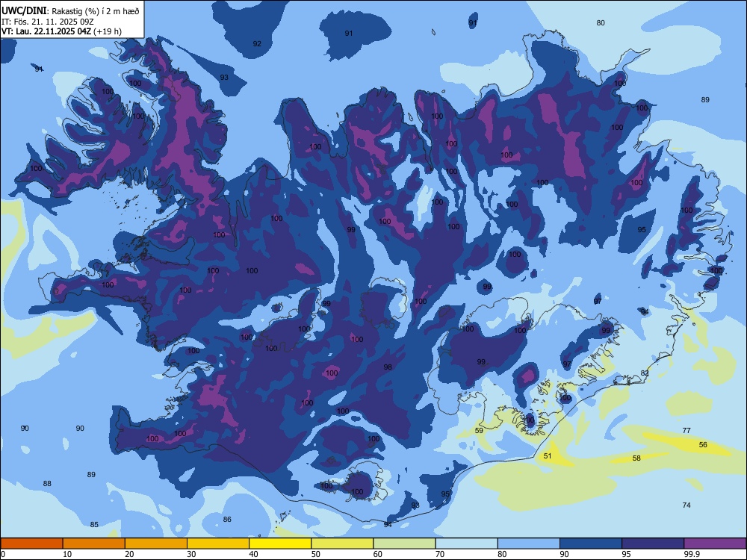747x560 pixels.
Task: Click the legend tick label 10
Action: pos(67,554)
